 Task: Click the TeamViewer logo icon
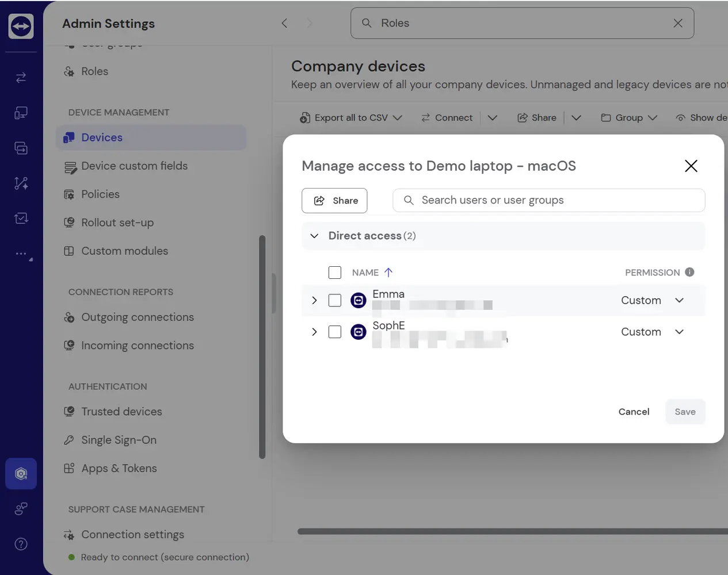pyautogui.click(x=21, y=26)
